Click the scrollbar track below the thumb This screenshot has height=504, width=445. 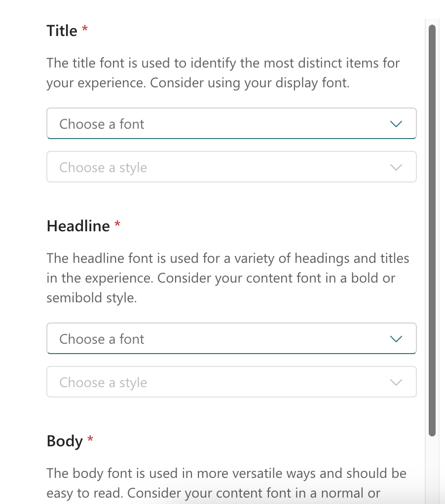(x=432, y=468)
